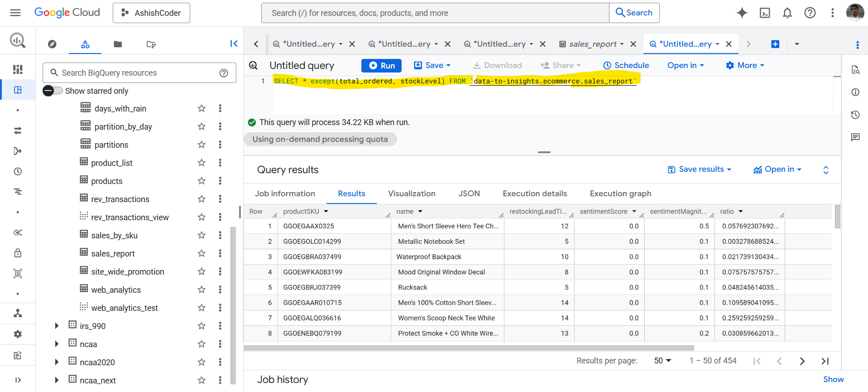
Task: Switch to the sales_report tab
Action: (x=592, y=44)
